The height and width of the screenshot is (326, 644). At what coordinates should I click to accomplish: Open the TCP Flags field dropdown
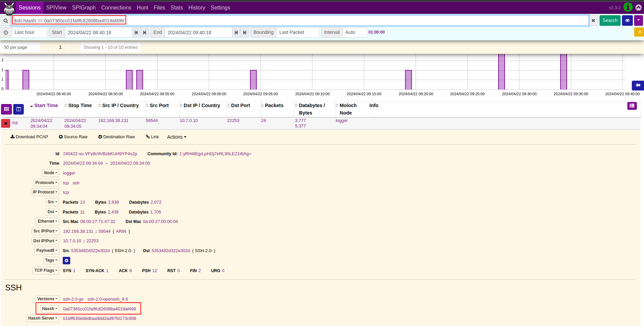point(46,270)
